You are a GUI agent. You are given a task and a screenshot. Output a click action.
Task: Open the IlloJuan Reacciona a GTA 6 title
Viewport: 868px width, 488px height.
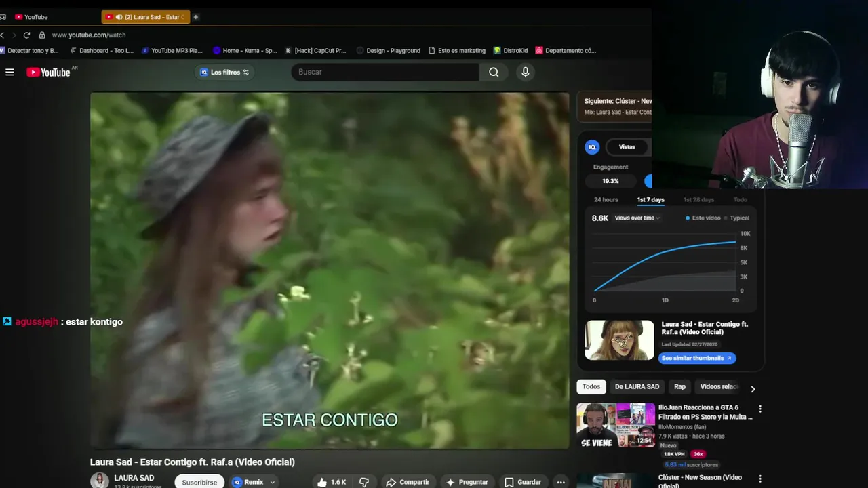click(x=705, y=412)
